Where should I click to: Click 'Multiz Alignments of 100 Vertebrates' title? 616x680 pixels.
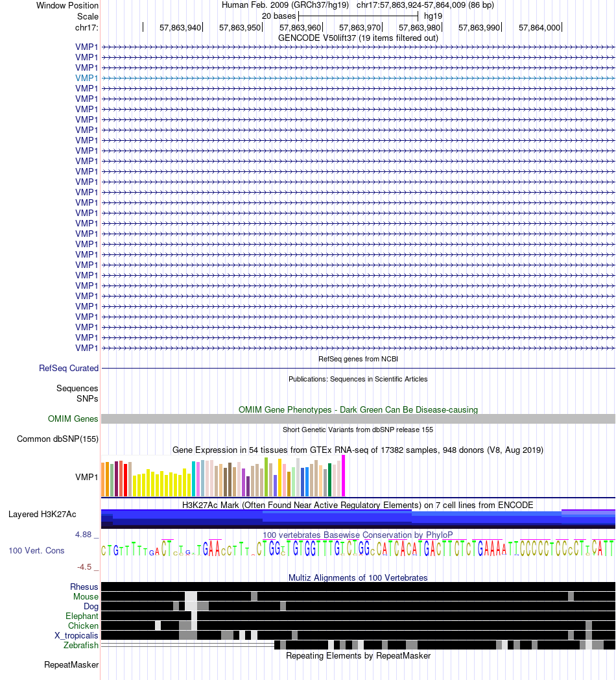click(x=358, y=578)
